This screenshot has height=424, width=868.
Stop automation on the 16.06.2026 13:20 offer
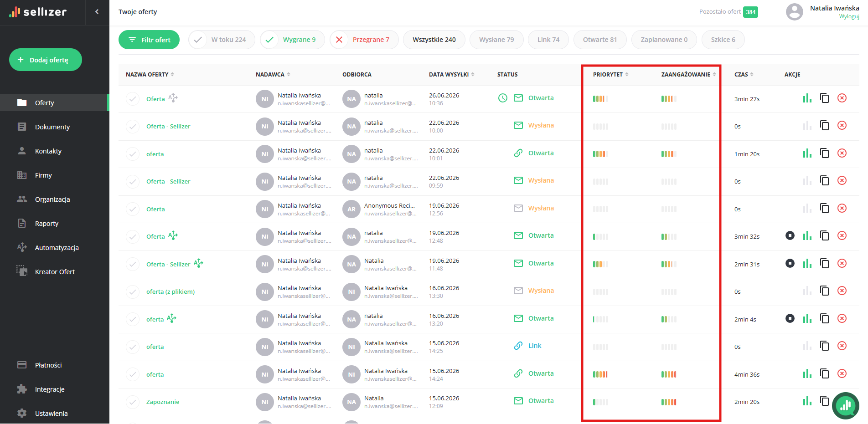point(790,318)
